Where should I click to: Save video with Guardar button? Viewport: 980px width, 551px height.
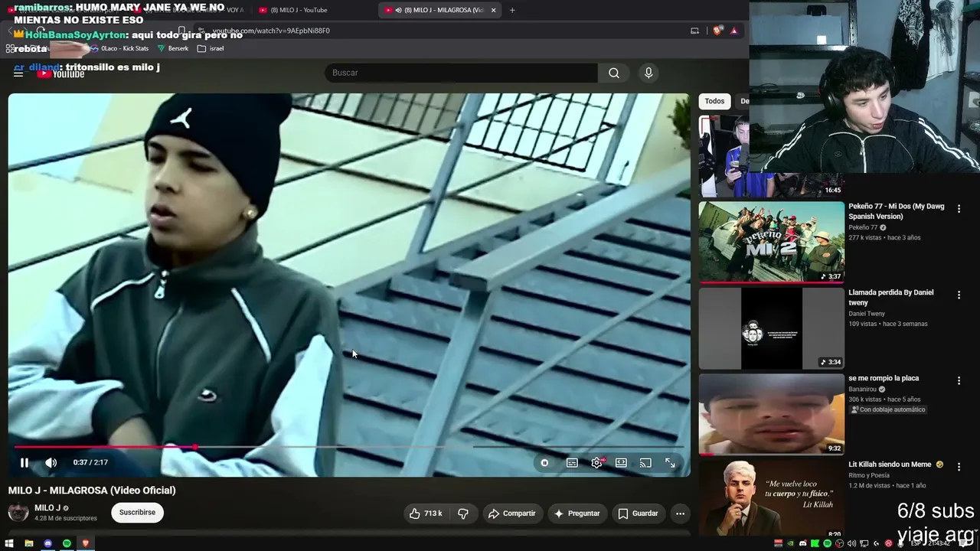point(639,514)
